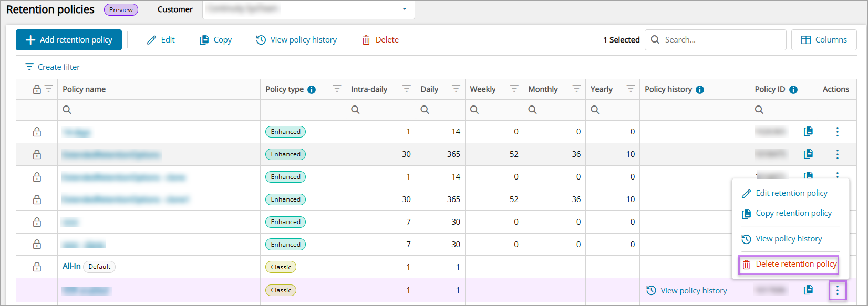Select Delete retention policy from context menu
Screen dimensions: 868x306
pos(789,264)
